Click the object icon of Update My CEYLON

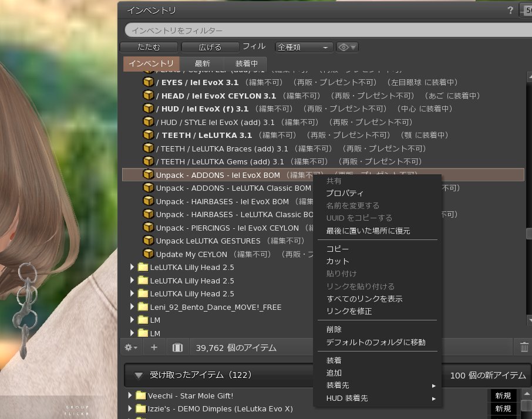[149, 254]
